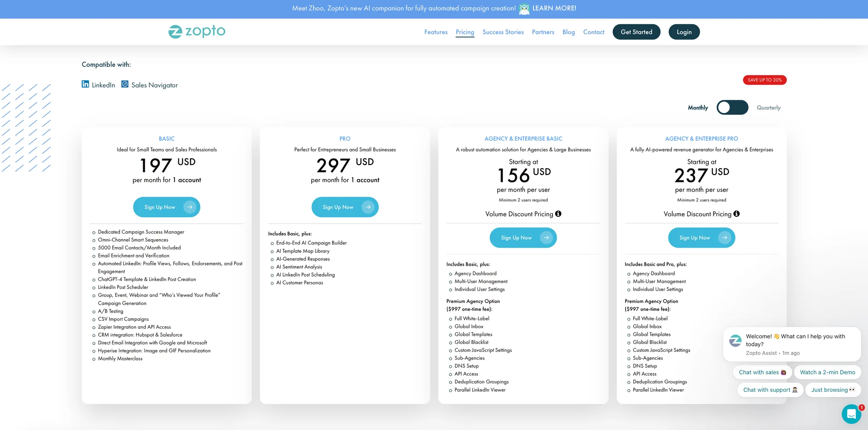
Task: Click the Zopto logo
Action: tap(197, 32)
